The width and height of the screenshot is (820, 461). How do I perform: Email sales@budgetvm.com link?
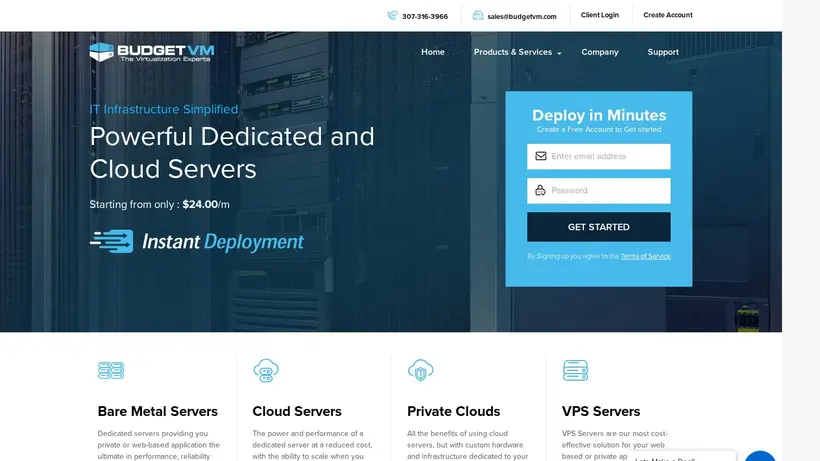pos(522,16)
